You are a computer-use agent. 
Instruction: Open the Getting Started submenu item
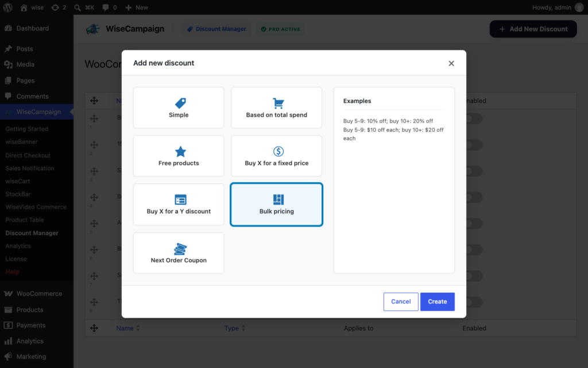tap(26, 129)
